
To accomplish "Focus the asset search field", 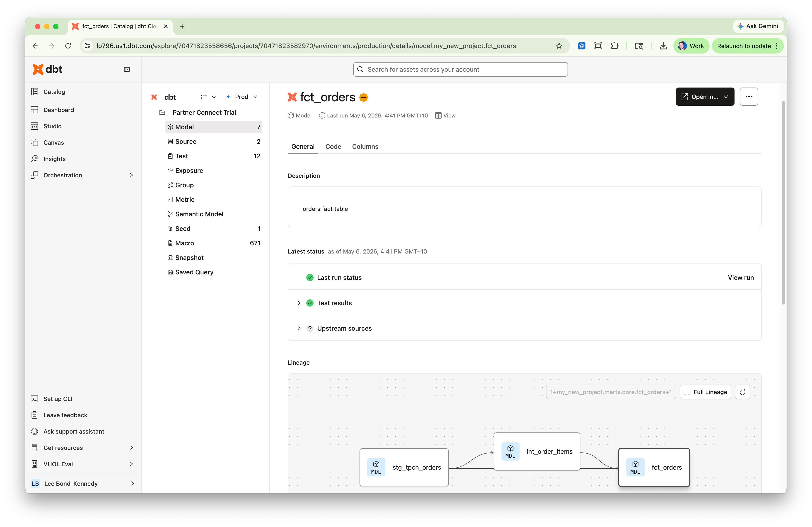I will pyautogui.click(x=460, y=69).
